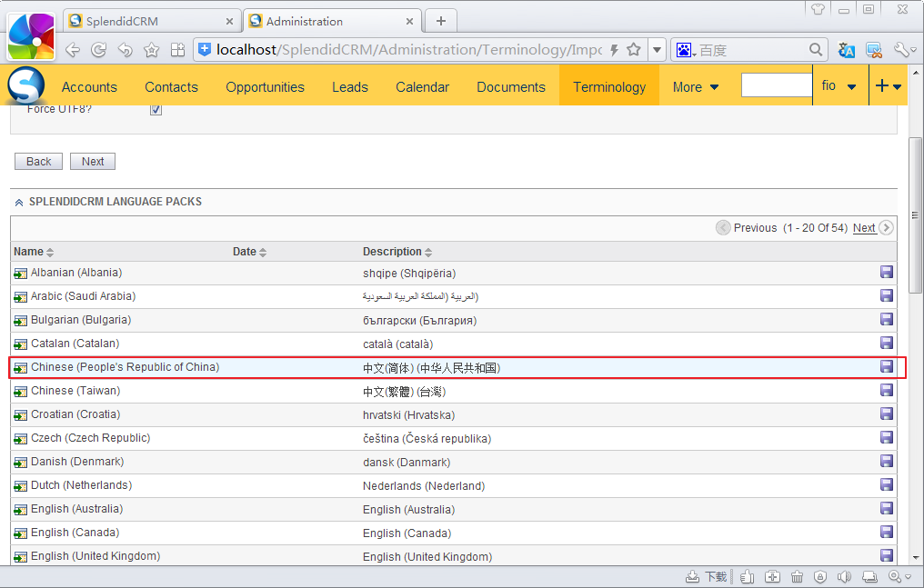Save the English (Canada) pack disk icon
This screenshot has width=924, height=588.
pos(887,532)
